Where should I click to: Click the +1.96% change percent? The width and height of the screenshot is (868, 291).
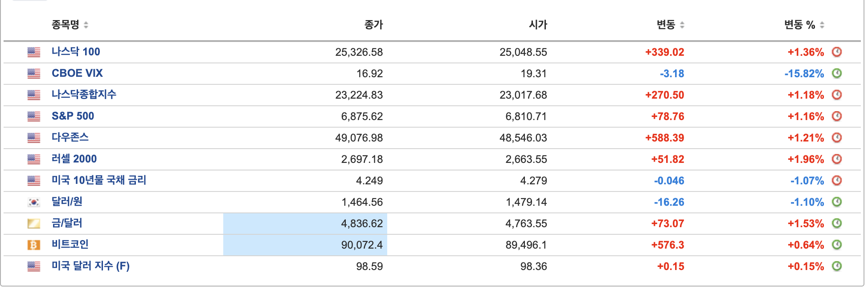(x=806, y=159)
